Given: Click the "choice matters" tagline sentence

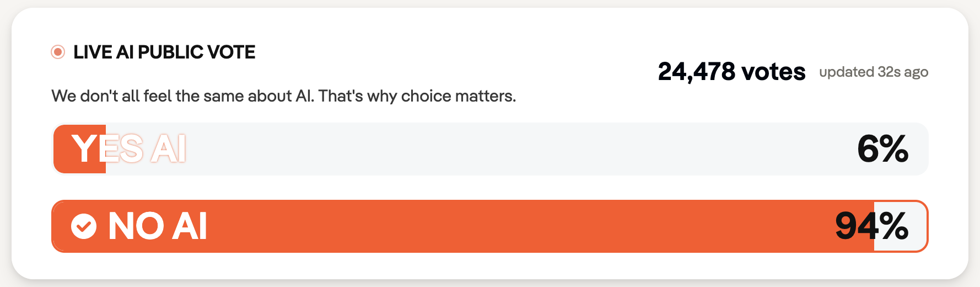Looking at the screenshot, I should 283,96.
